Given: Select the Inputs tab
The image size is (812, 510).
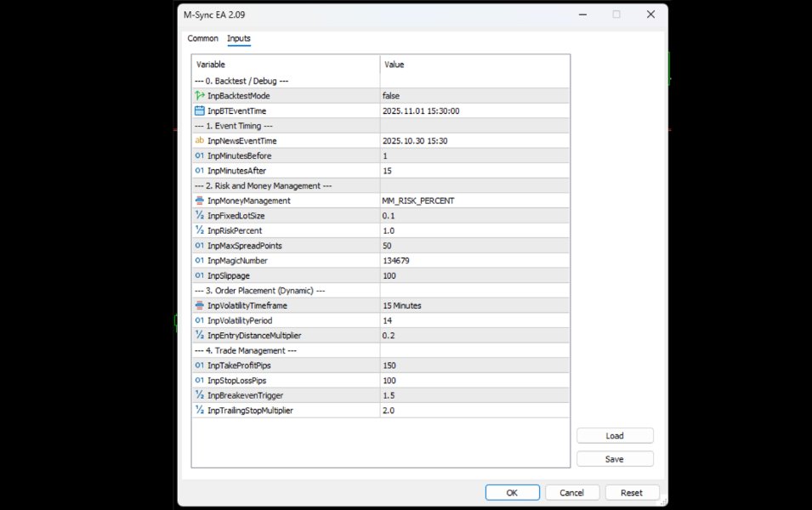Looking at the screenshot, I should pyautogui.click(x=238, y=38).
